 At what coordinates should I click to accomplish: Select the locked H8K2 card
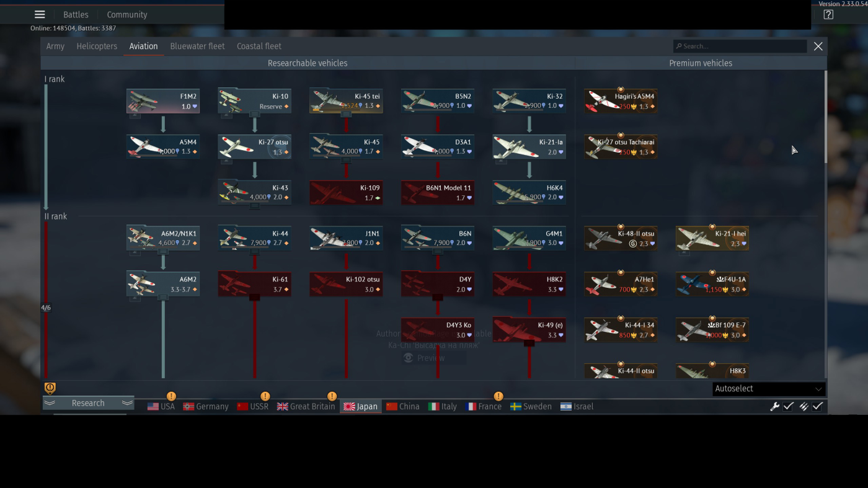pyautogui.click(x=529, y=285)
